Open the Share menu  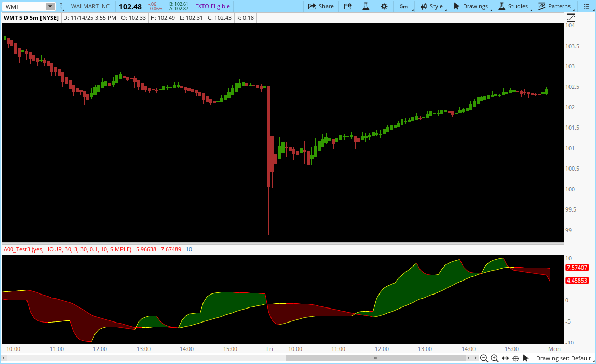(x=321, y=6)
